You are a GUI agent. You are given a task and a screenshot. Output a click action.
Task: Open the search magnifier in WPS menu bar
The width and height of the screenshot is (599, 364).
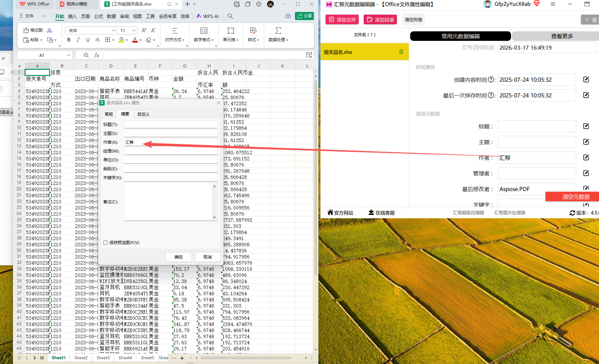coord(230,16)
